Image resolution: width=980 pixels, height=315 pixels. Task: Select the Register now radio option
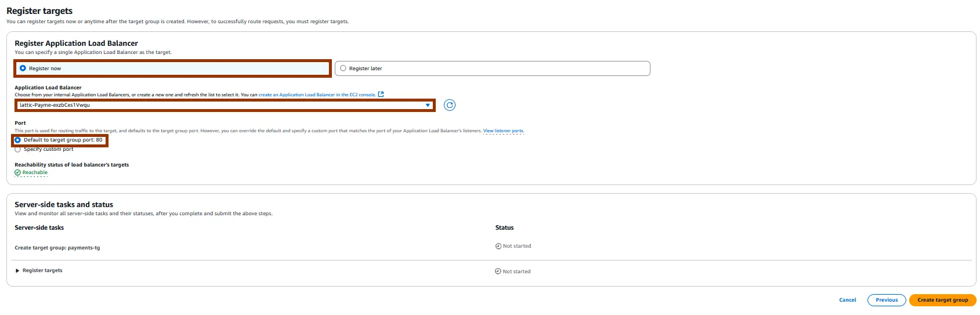[x=23, y=68]
